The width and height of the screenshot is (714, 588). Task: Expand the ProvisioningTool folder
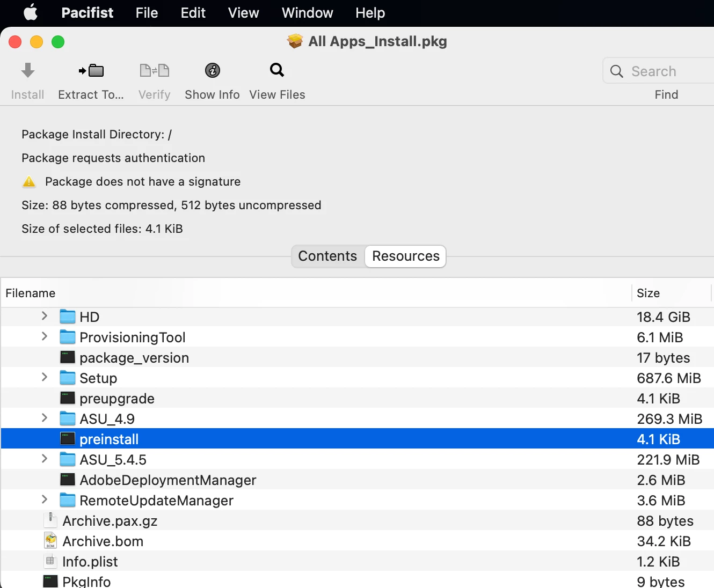pos(45,336)
